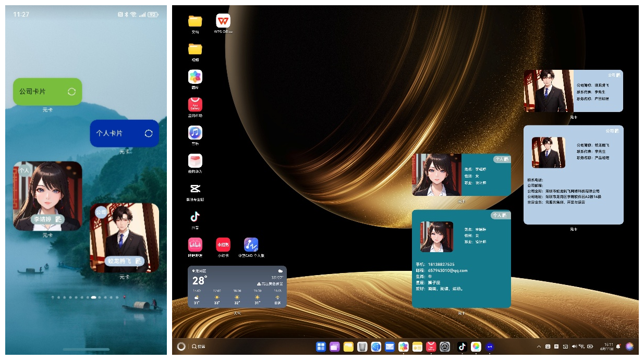Screen dimensions: 644x360
Task: Open the volume control in the system tray
Action: [574, 346]
